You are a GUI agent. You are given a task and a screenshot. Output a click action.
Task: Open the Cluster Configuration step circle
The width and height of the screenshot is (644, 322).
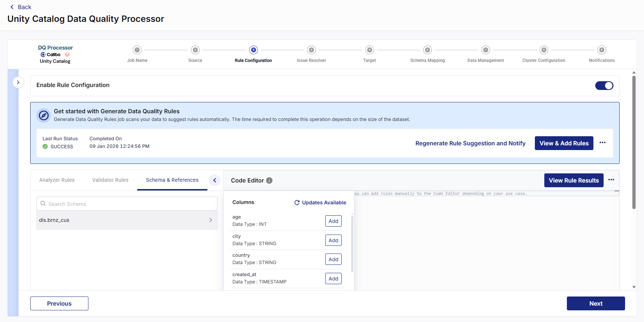coord(544,50)
